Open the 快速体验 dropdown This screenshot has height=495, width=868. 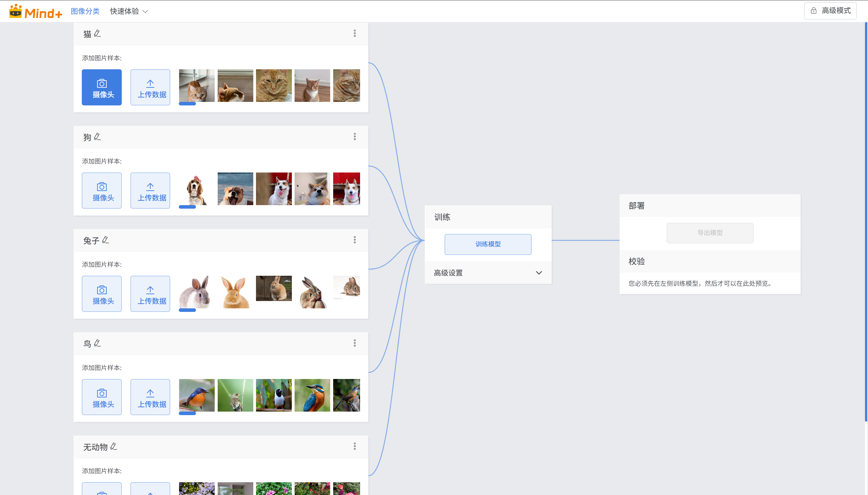click(129, 12)
